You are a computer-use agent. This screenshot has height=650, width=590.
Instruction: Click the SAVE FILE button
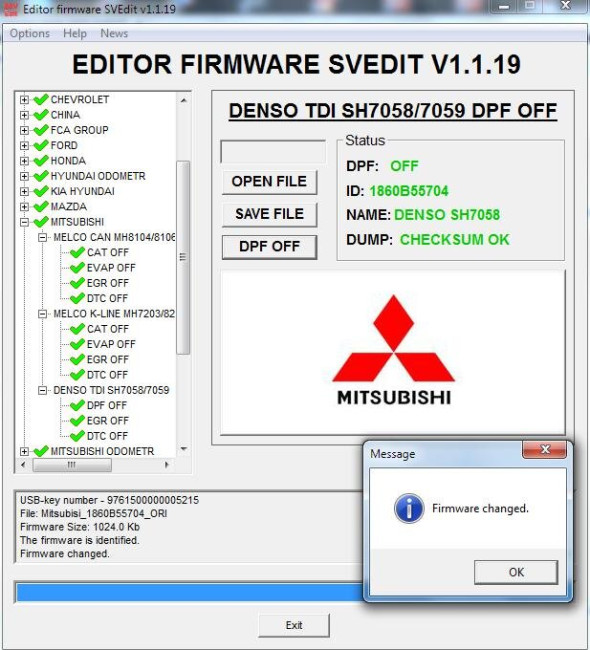270,214
